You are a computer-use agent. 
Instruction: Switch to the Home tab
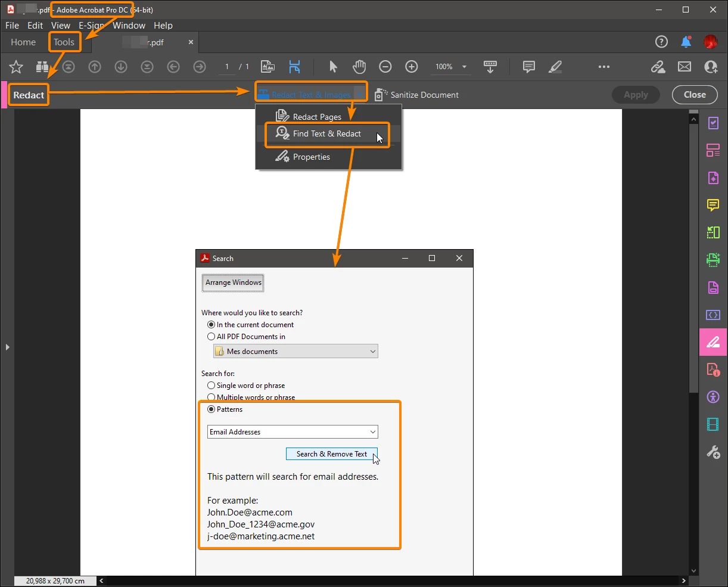23,42
